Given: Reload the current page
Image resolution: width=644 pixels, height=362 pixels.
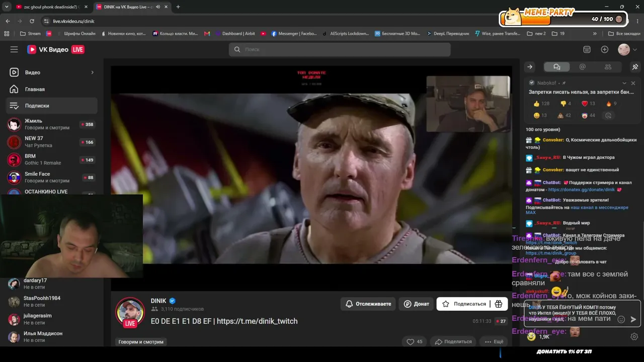Looking at the screenshot, I should point(32,21).
